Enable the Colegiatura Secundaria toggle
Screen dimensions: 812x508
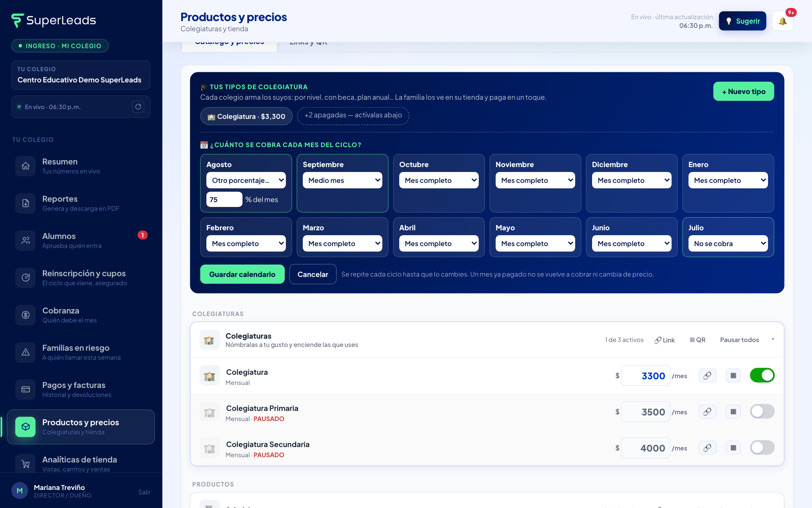[762, 447]
